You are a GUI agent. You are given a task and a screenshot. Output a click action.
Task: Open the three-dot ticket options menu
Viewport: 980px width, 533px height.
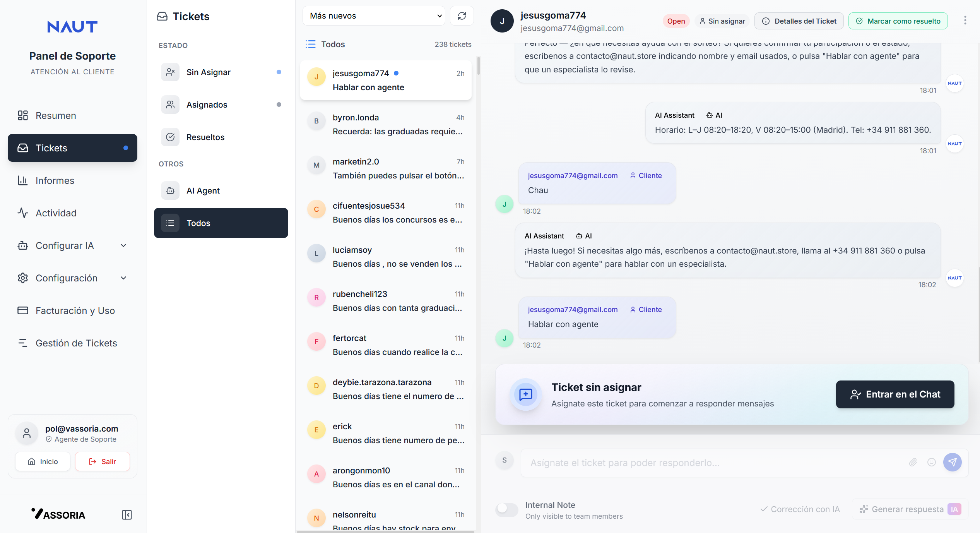coord(965,21)
